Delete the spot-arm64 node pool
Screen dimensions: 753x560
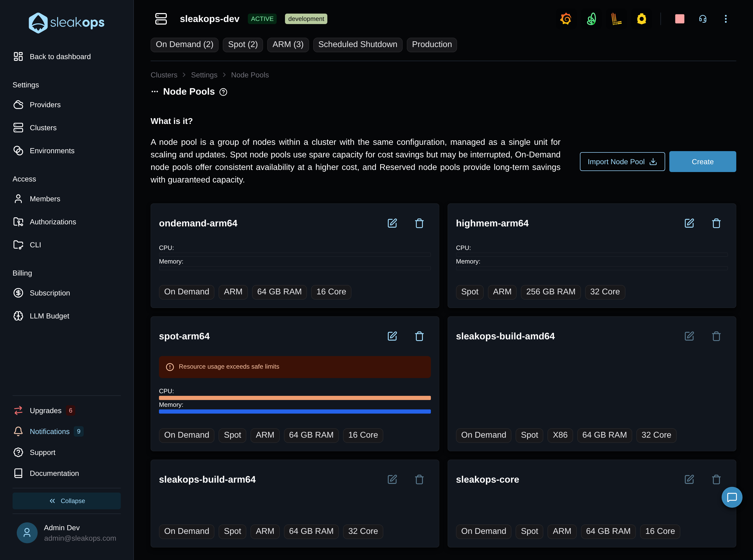tap(419, 336)
